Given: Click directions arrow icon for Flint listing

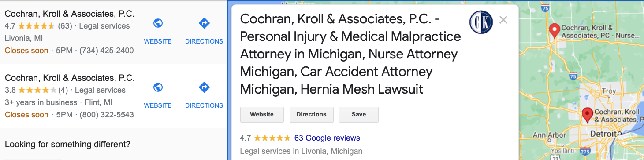Looking at the screenshot, I should 204,87.
